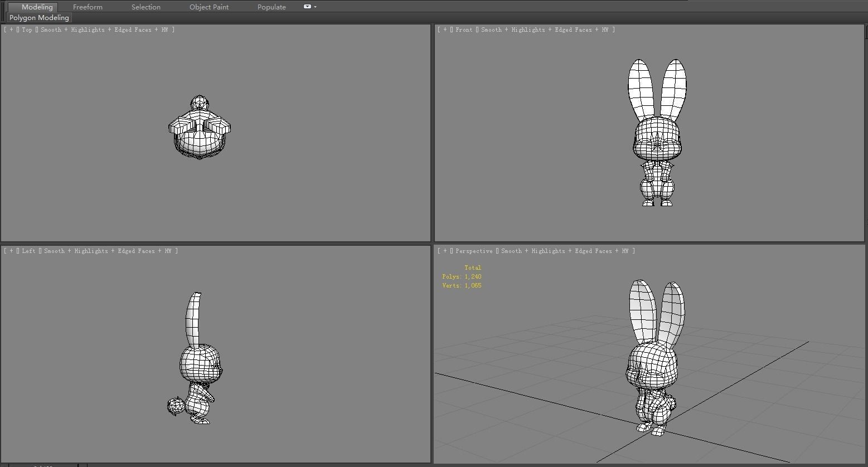Open the Front view name menu
This screenshot has width=868, height=467.
[464, 30]
